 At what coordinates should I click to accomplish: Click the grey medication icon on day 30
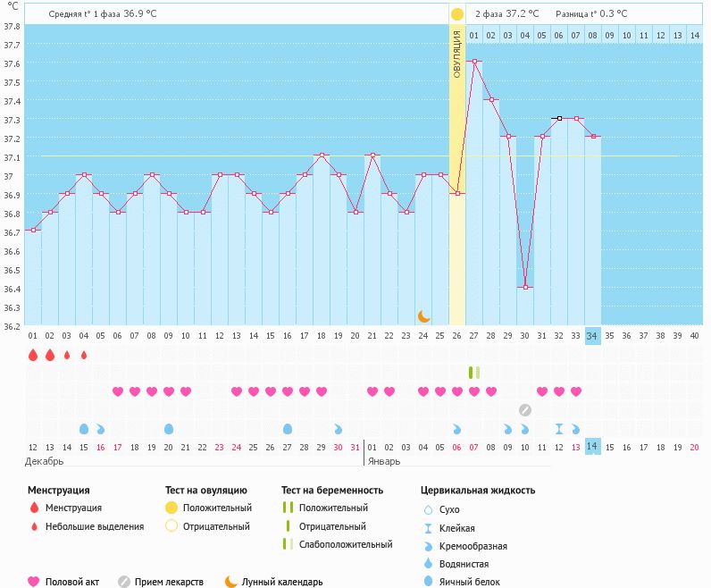click(525, 410)
